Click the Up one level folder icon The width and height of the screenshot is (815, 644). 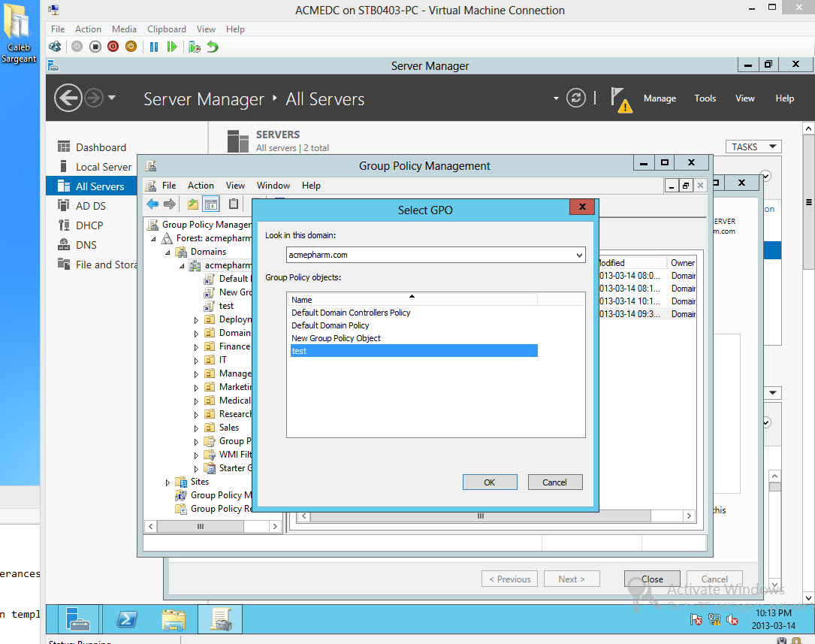click(x=193, y=204)
